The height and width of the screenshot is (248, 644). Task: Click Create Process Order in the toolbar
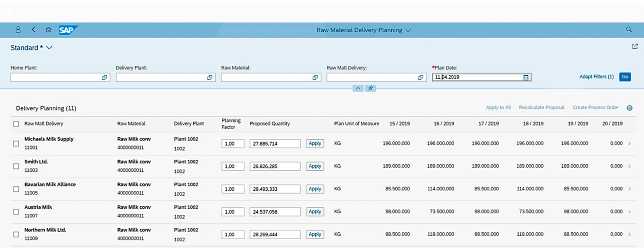pos(595,108)
